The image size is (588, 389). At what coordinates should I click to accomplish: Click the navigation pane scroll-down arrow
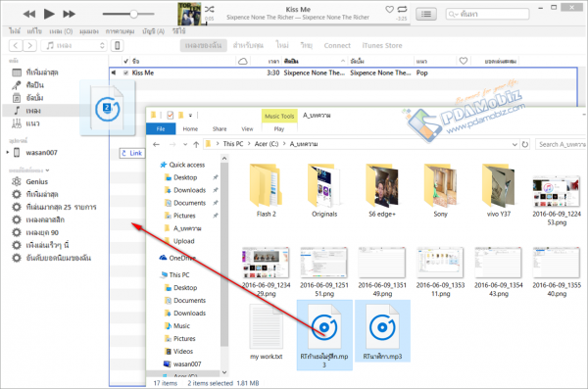(224, 372)
